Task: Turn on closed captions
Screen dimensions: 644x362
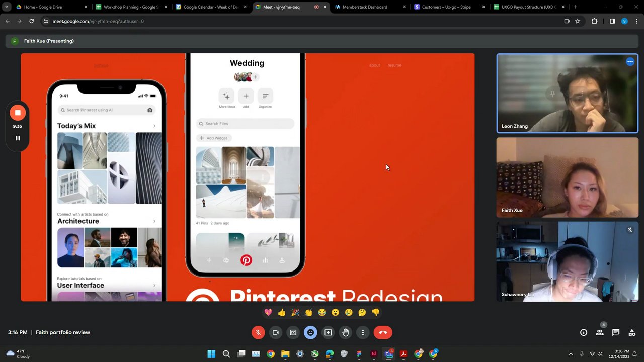Action: click(293, 332)
